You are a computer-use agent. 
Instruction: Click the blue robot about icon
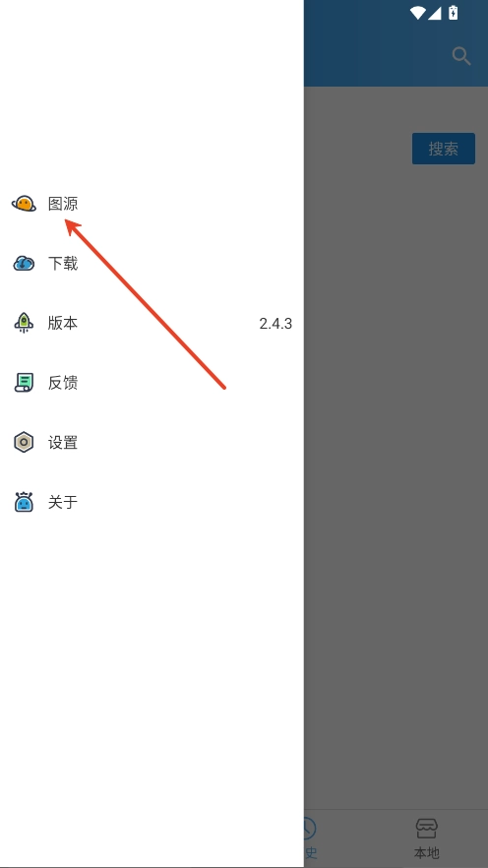tap(24, 502)
